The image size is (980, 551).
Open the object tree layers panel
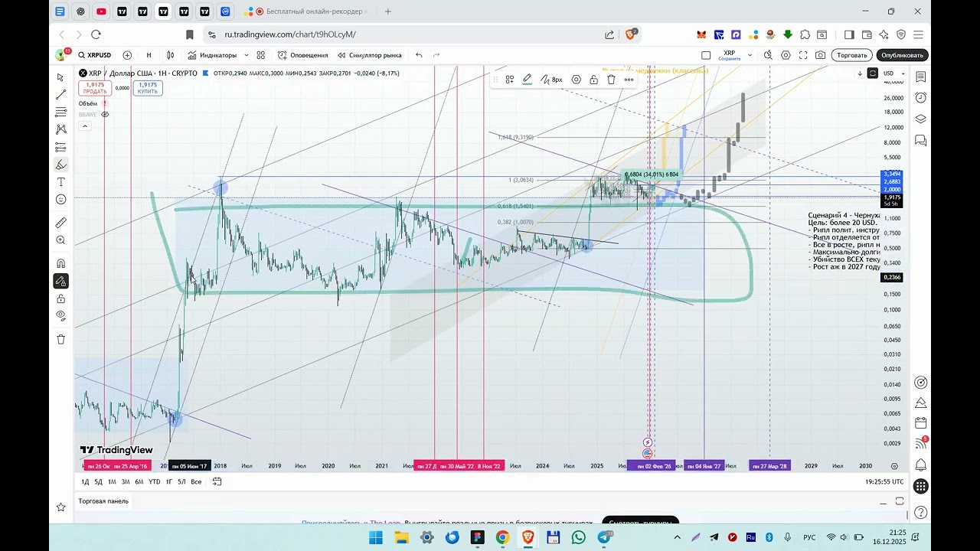pos(921,119)
